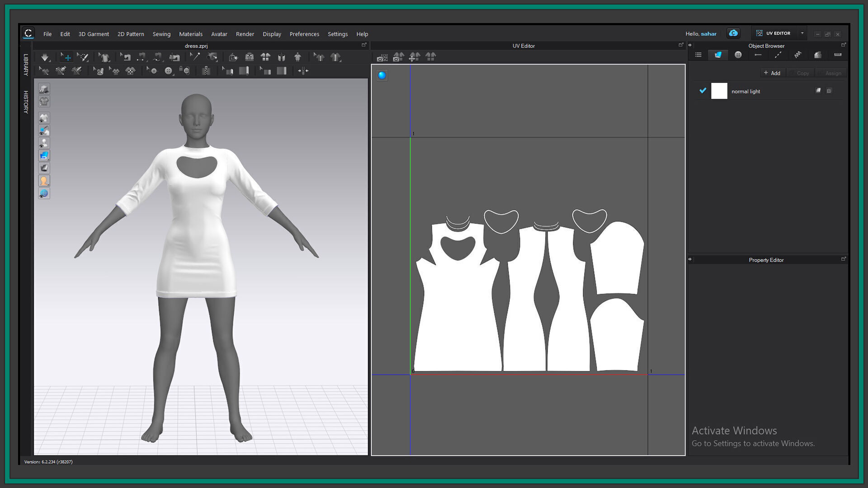868x488 pixels.
Task: Open the LIBRARY side panel
Action: click(x=26, y=65)
